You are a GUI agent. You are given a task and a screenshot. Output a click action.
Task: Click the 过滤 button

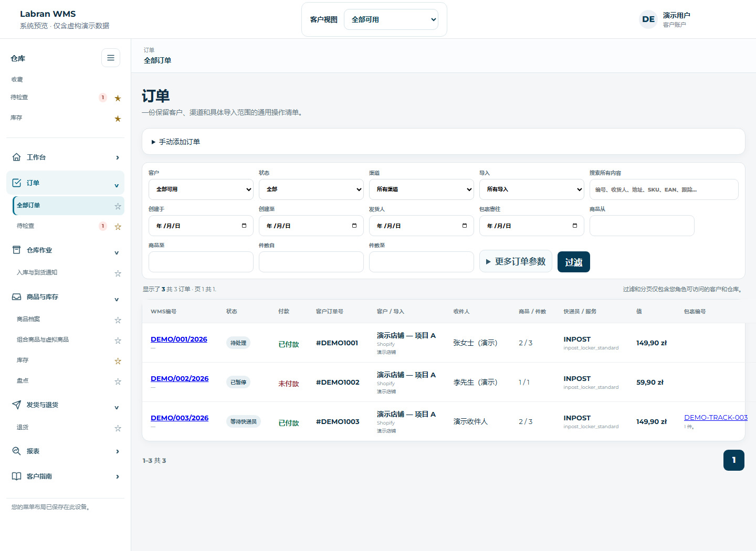pyautogui.click(x=574, y=262)
